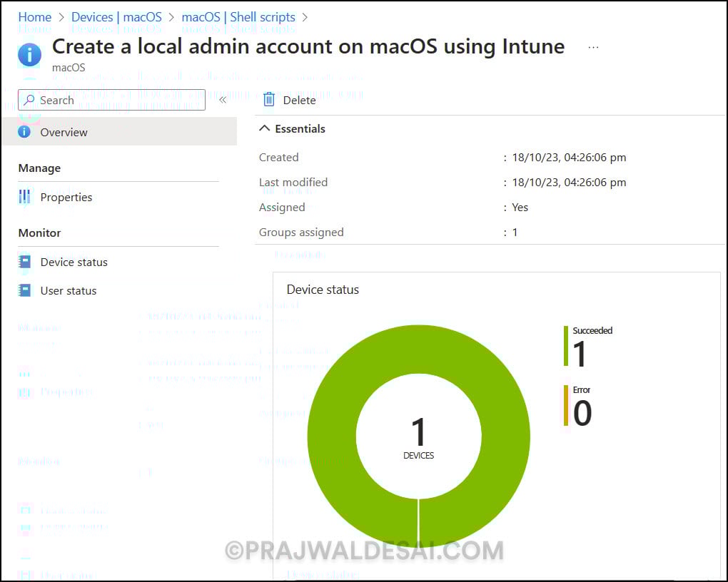Screen dimensions: 728x582
Task: Click the Manage section heading
Action: pyautogui.click(x=39, y=168)
